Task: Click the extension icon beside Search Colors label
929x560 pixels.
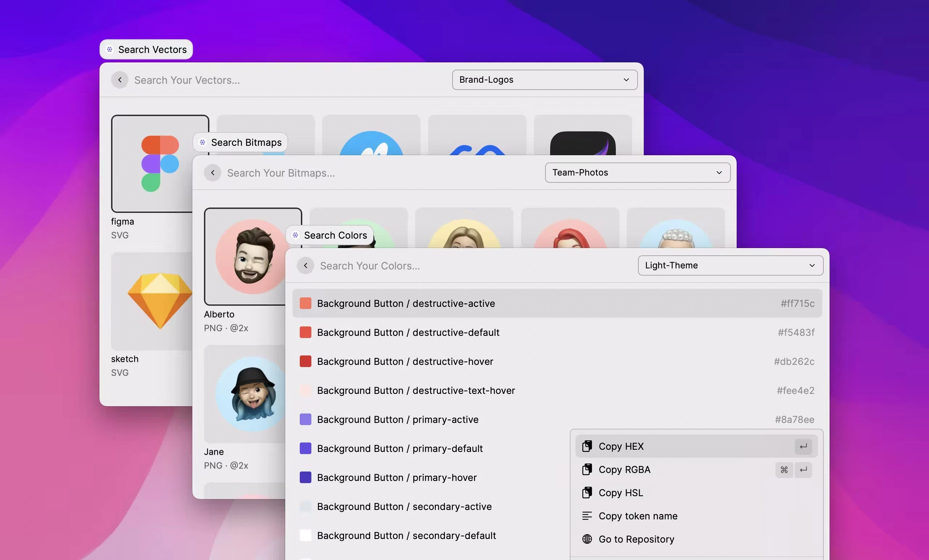Action: tap(295, 235)
